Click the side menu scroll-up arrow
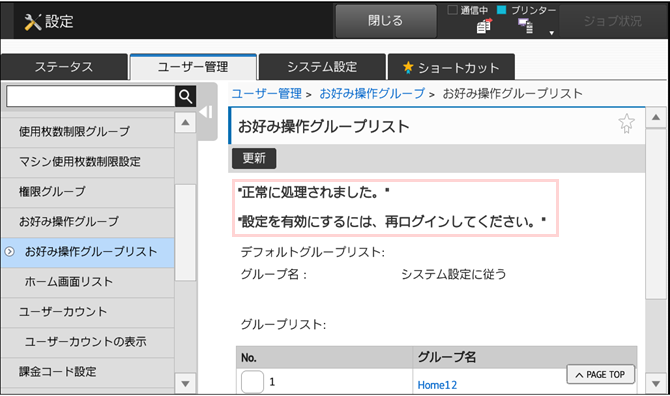670x396 pixels. pyautogui.click(x=185, y=123)
